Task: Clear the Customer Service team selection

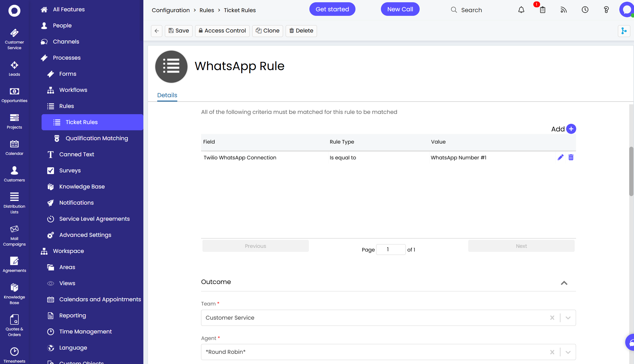Action: (552, 318)
